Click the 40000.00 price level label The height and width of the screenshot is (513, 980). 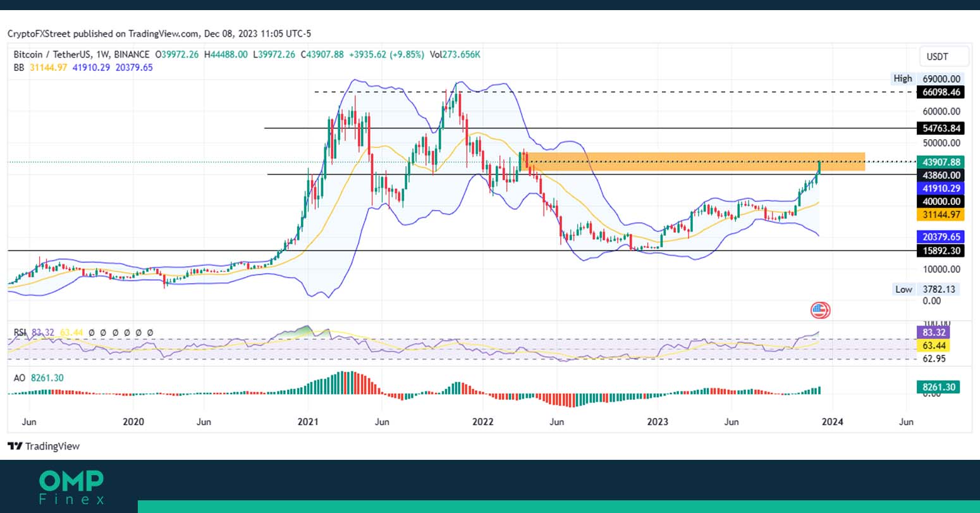pos(941,202)
